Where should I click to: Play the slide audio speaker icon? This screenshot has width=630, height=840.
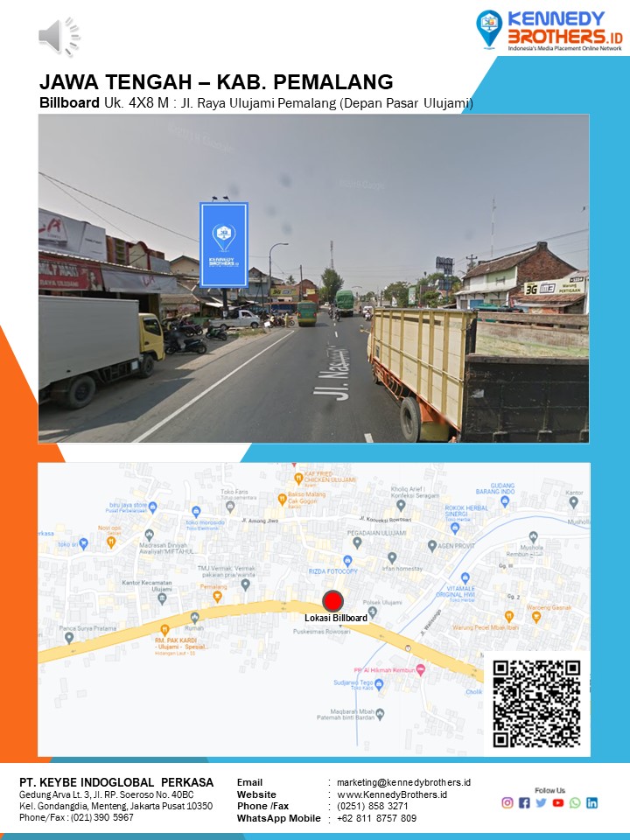59,37
